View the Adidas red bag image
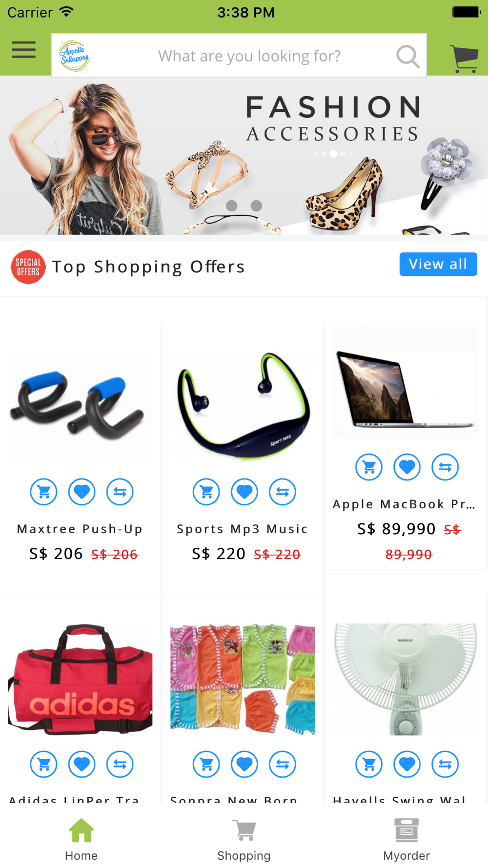488x868 pixels. pyautogui.click(x=80, y=679)
